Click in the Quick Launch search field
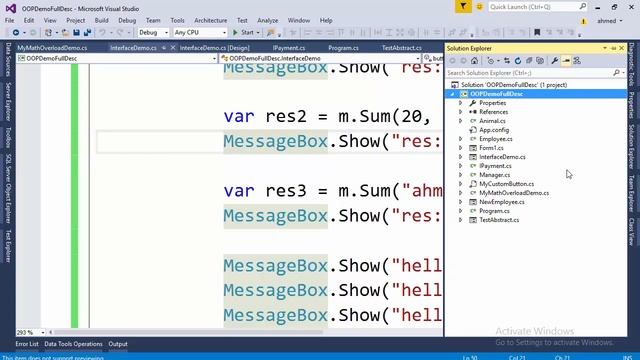Viewport: 640px width, 360px height. pos(533,7)
